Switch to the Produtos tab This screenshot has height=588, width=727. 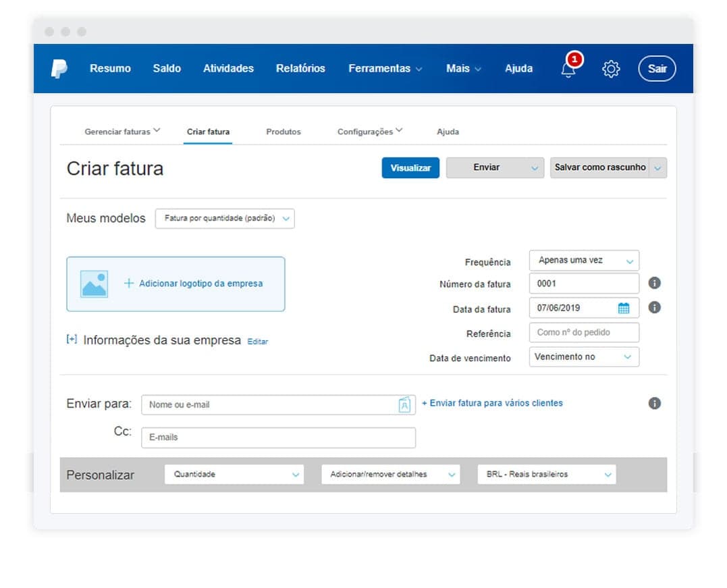click(x=284, y=132)
